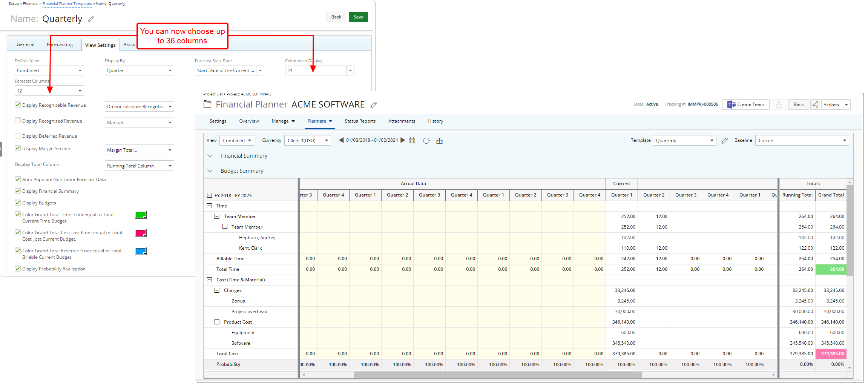868x387 pixels.
Task: Click Back button in Financial Planner header
Action: pyautogui.click(x=799, y=104)
